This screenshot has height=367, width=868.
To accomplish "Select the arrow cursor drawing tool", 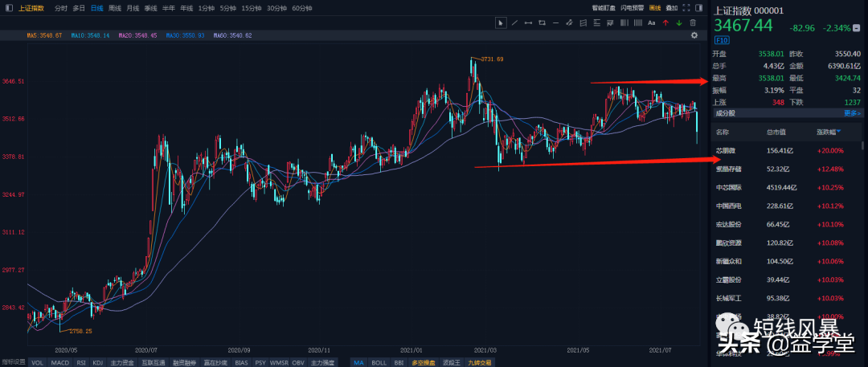I will click(501, 22).
